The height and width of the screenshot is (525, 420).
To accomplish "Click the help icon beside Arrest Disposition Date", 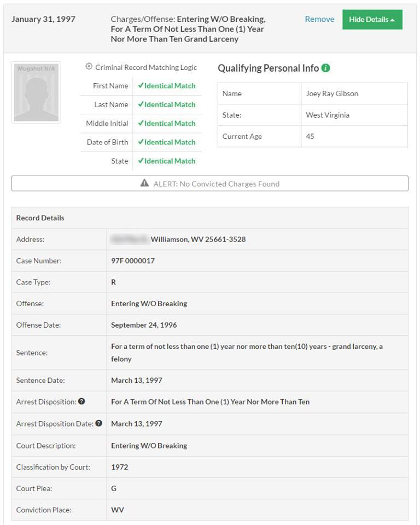I will pyautogui.click(x=99, y=423).
